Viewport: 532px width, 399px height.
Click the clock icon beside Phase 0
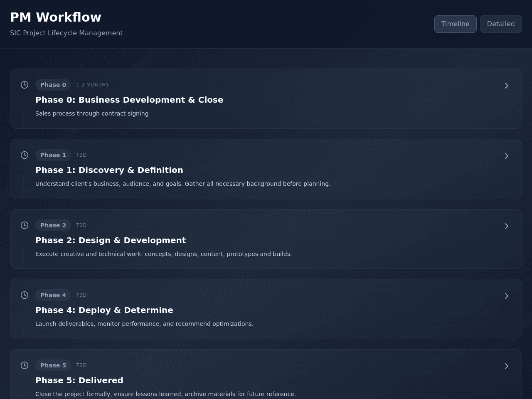[25, 85]
